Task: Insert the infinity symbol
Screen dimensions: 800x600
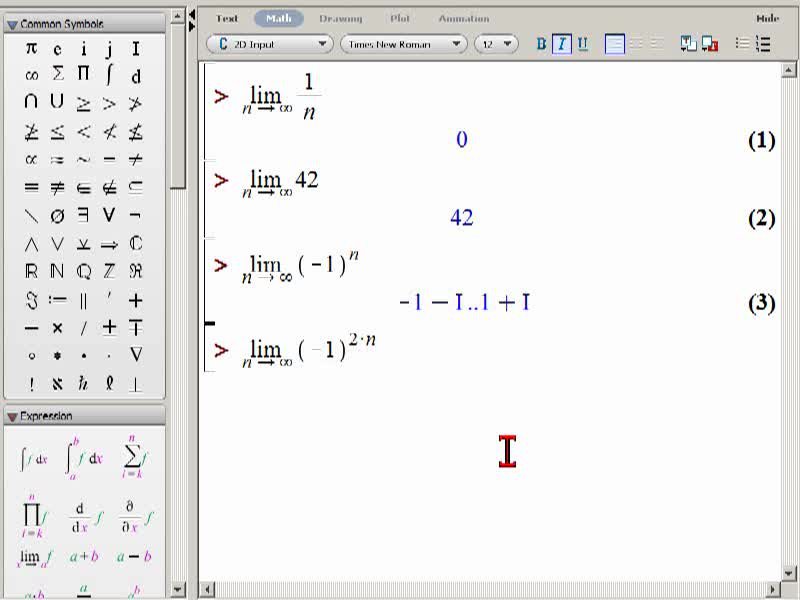Action: pyautogui.click(x=31, y=76)
